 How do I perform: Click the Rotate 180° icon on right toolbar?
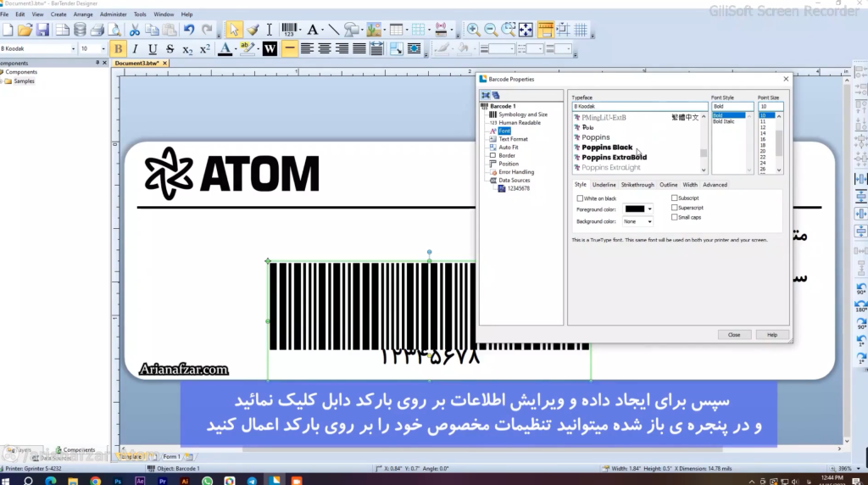[x=861, y=305]
